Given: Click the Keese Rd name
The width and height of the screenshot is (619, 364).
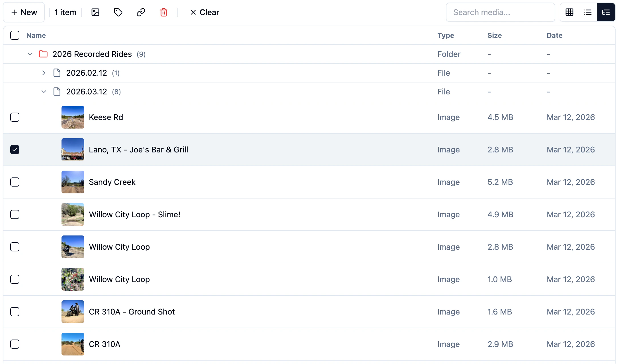Looking at the screenshot, I should click(106, 117).
